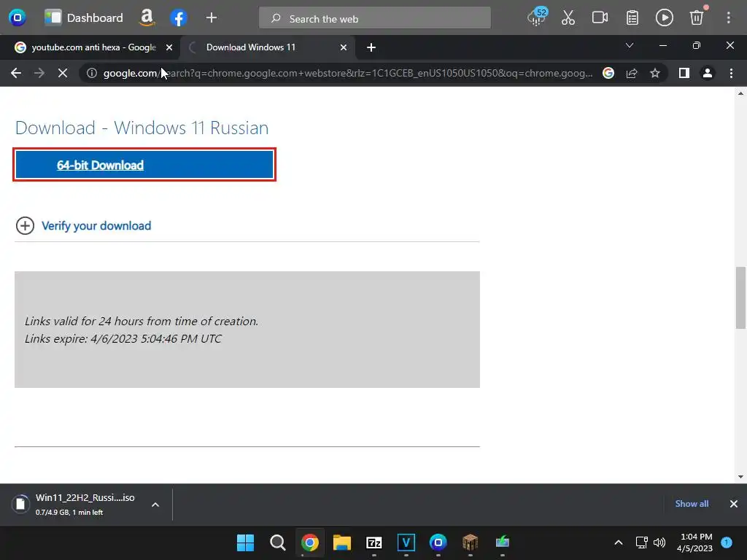Open Chrome from the taskbar

(x=309, y=542)
